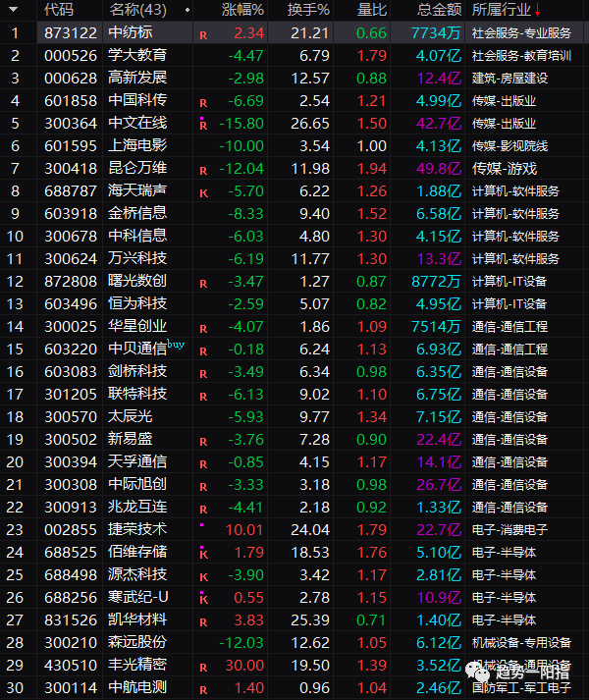
Task: Click the K marker on 海天瑞声 row
Action: (203, 193)
